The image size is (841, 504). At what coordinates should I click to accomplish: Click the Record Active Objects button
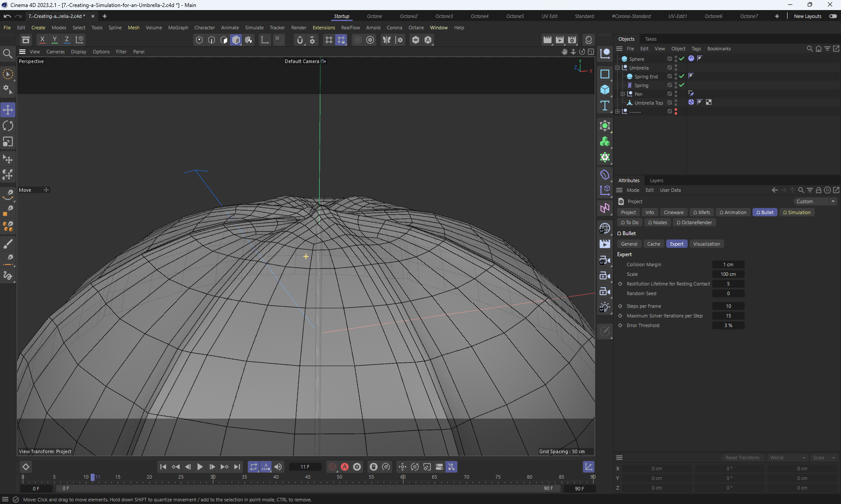332,467
